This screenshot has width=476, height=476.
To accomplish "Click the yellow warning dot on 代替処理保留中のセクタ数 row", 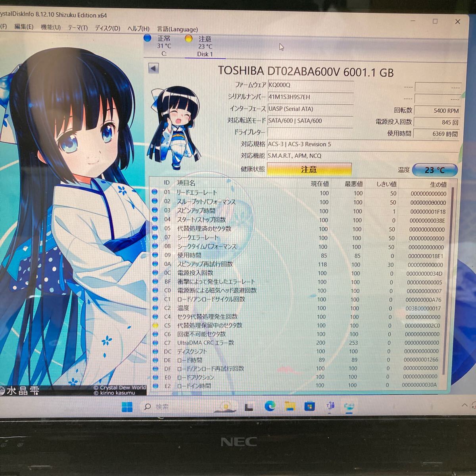I will tap(155, 325).
